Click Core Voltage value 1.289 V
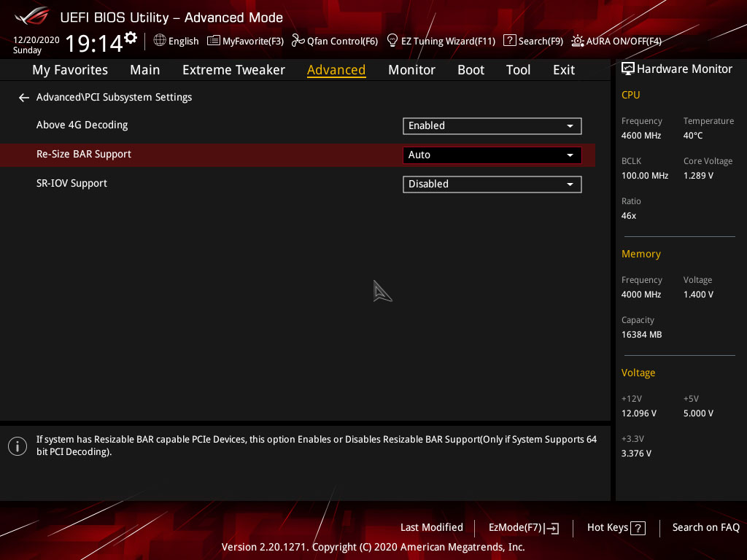Viewport: 747px width, 560px height. pos(698,176)
